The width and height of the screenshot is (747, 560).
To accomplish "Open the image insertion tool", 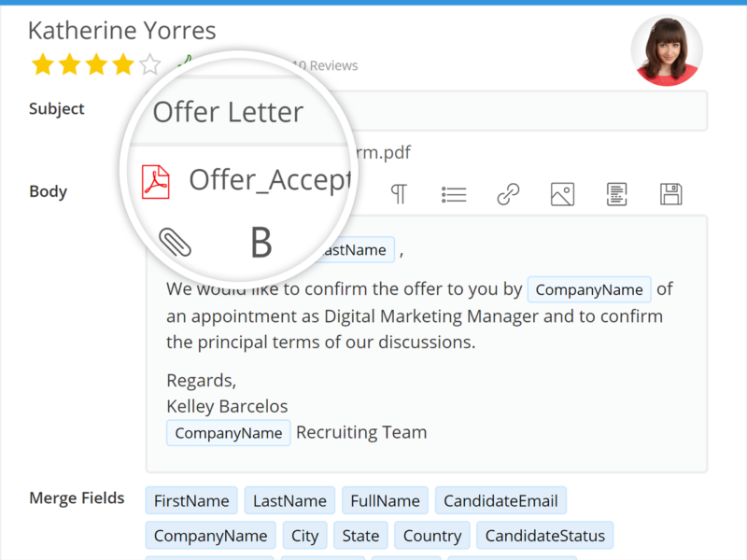I will 561,194.
